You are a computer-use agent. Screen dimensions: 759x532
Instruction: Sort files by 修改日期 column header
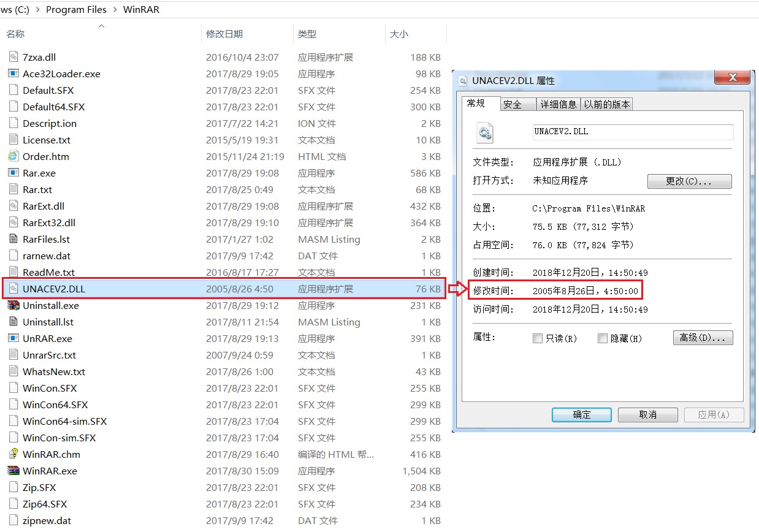pyautogui.click(x=224, y=34)
